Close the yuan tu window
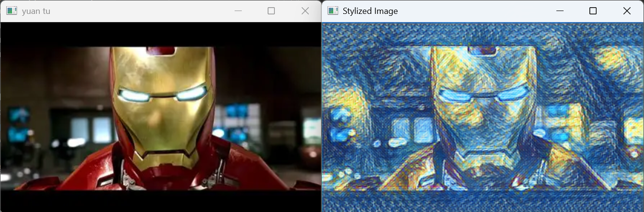644x212 pixels. (305, 11)
